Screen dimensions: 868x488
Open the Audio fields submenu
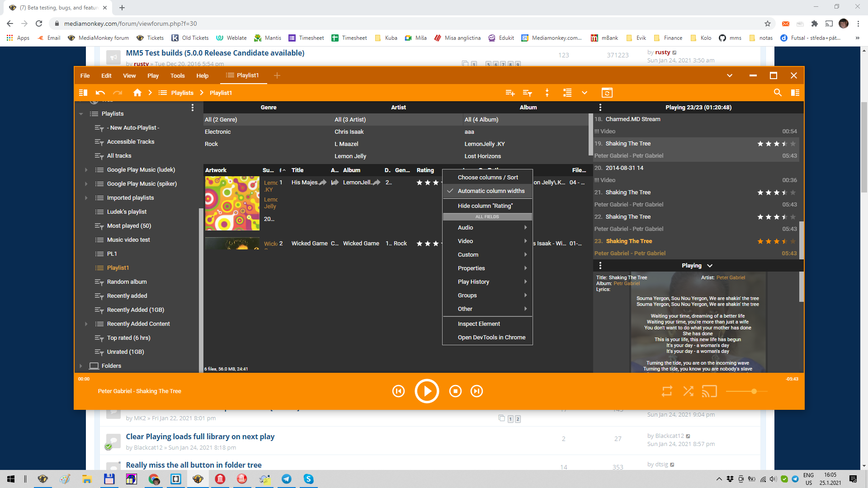coord(466,228)
